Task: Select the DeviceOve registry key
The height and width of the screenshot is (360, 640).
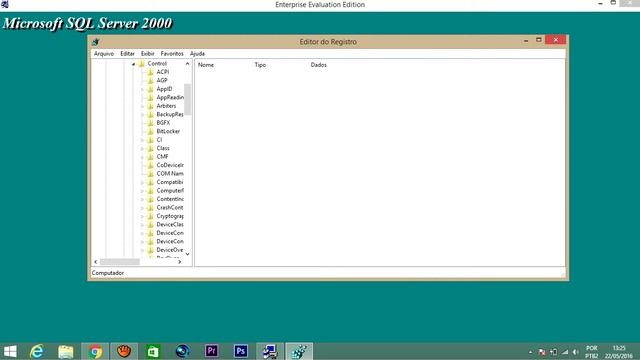Action: (170, 250)
